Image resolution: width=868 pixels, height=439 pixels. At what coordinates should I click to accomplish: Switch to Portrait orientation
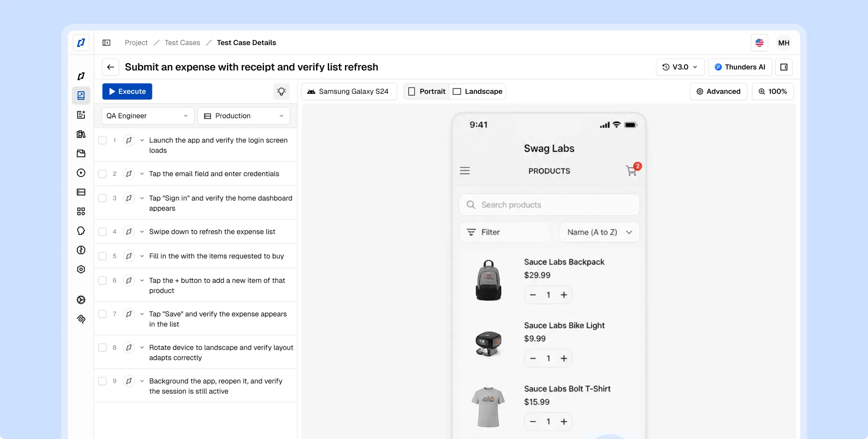[x=427, y=91]
